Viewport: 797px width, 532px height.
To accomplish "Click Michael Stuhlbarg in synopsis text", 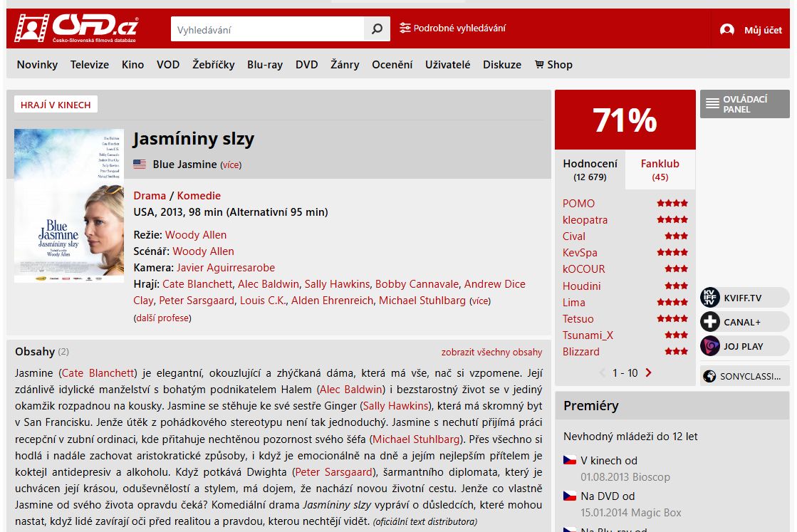I will tap(416, 439).
